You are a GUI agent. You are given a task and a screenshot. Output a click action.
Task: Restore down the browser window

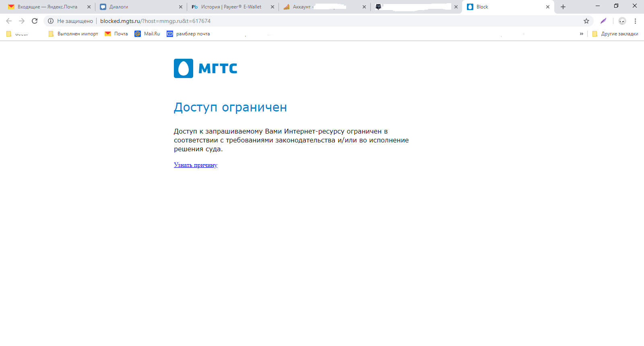[616, 6]
